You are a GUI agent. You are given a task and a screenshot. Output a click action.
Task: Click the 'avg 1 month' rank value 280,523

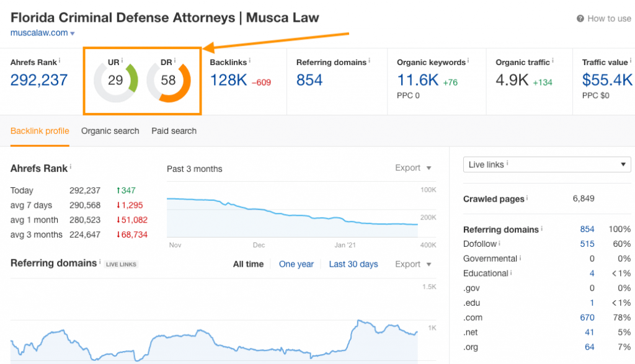[84, 220]
